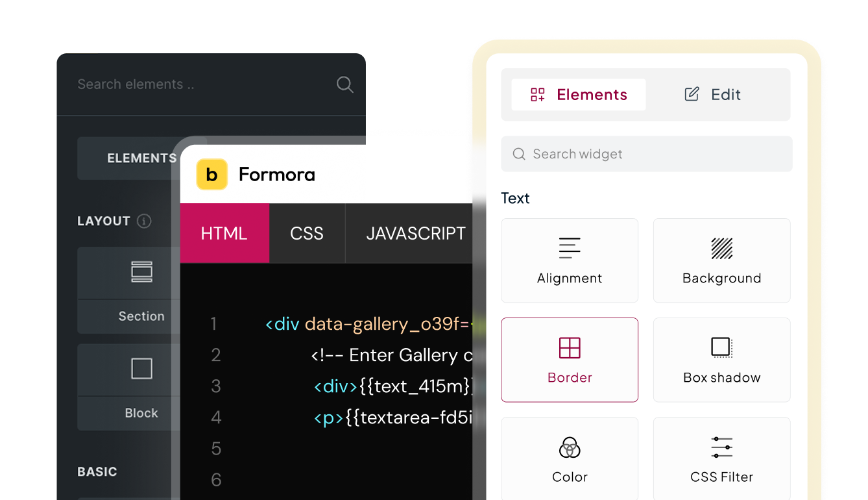Open the JAVASCRIPT code tab

pyautogui.click(x=415, y=233)
